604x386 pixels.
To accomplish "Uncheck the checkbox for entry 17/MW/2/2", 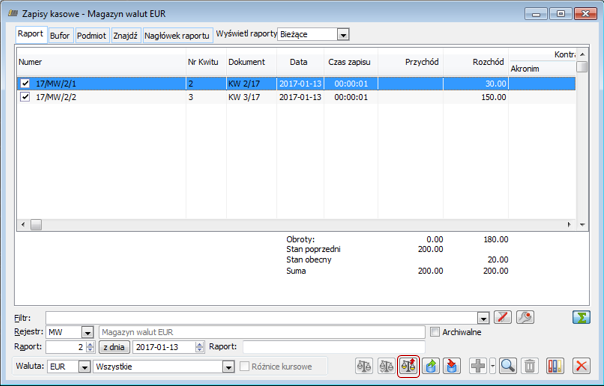I will click(x=25, y=97).
